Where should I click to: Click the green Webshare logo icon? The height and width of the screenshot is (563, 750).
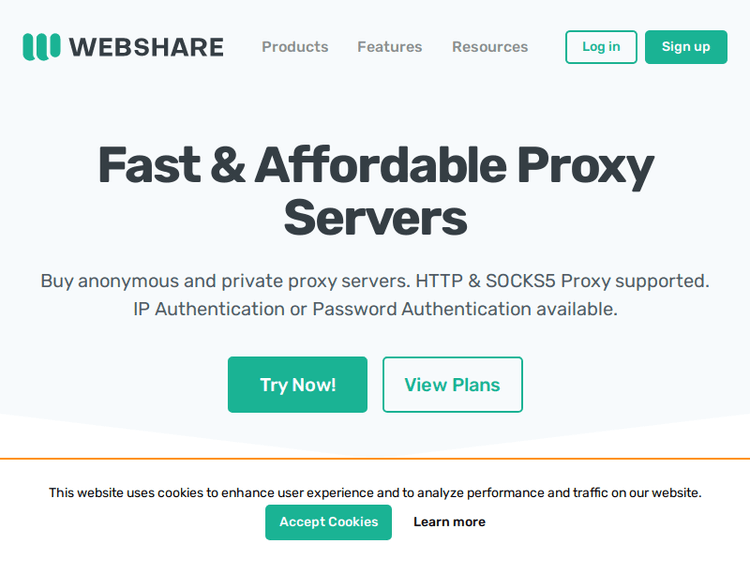coord(42,47)
